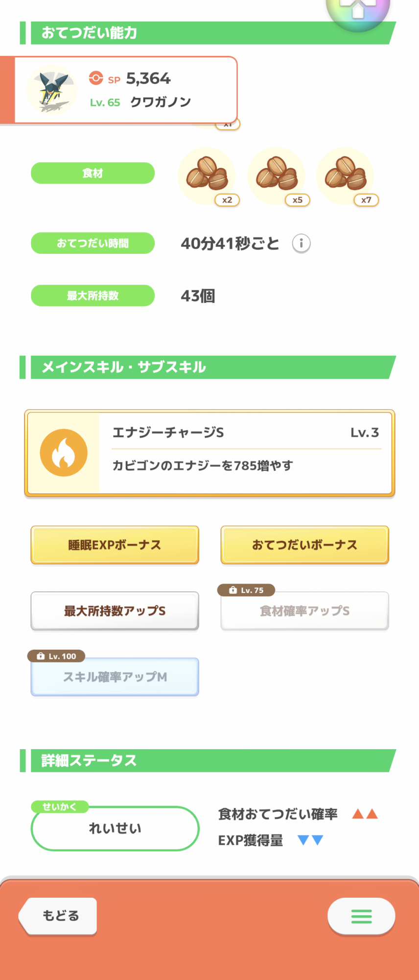
Task: Tap the おてつだい時間 green label
Action: coord(93,243)
